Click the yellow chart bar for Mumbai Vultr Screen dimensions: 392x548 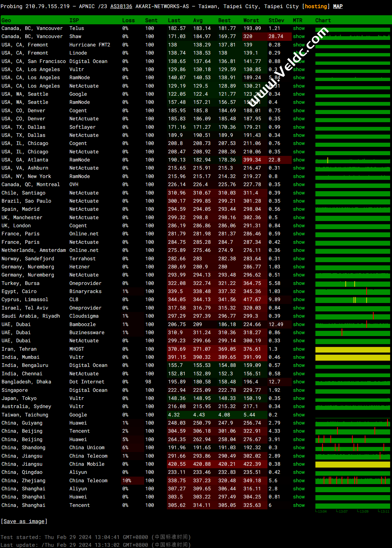[x=352, y=358]
